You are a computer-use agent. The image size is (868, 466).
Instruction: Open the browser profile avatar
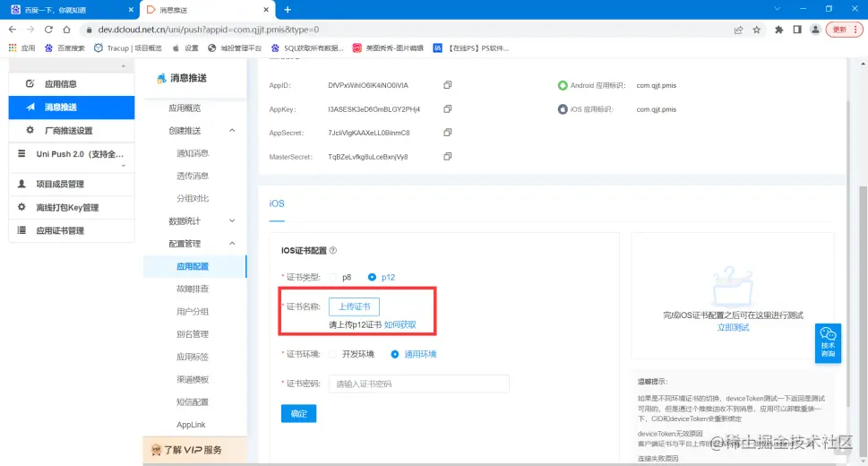coord(815,30)
